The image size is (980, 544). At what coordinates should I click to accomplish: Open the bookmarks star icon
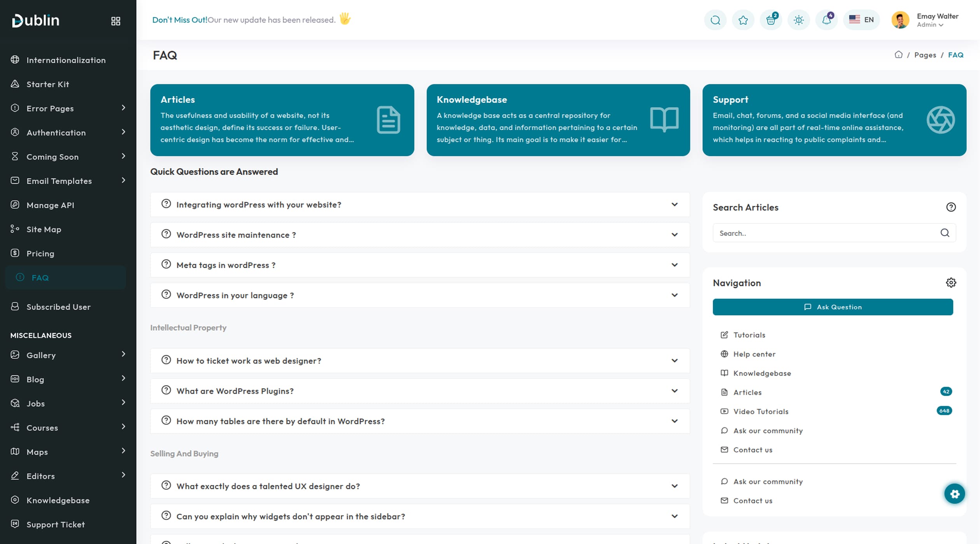pos(743,20)
